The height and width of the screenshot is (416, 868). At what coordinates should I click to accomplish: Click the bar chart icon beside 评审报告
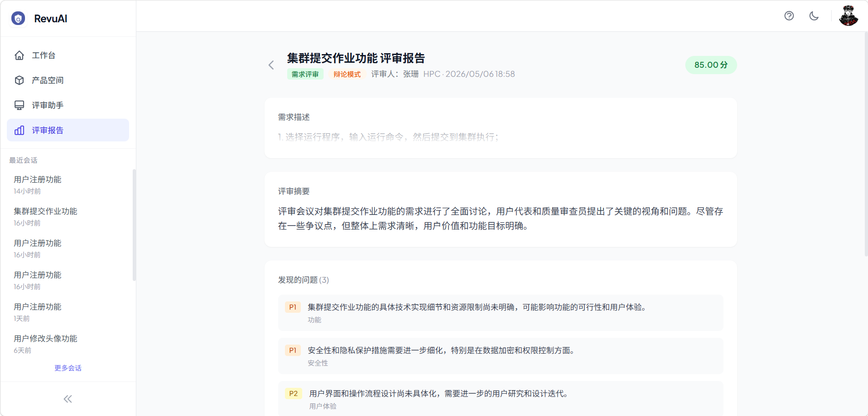(x=19, y=130)
